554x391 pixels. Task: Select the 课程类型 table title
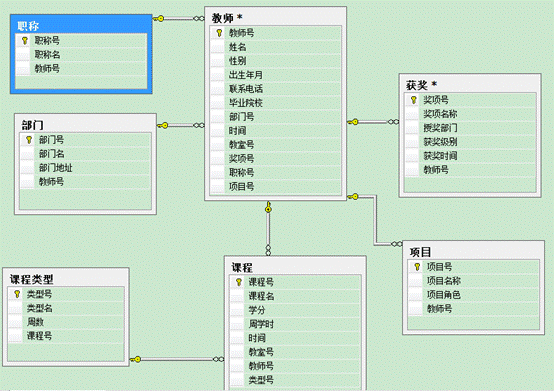pyautogui.click(x=32, y=279)
